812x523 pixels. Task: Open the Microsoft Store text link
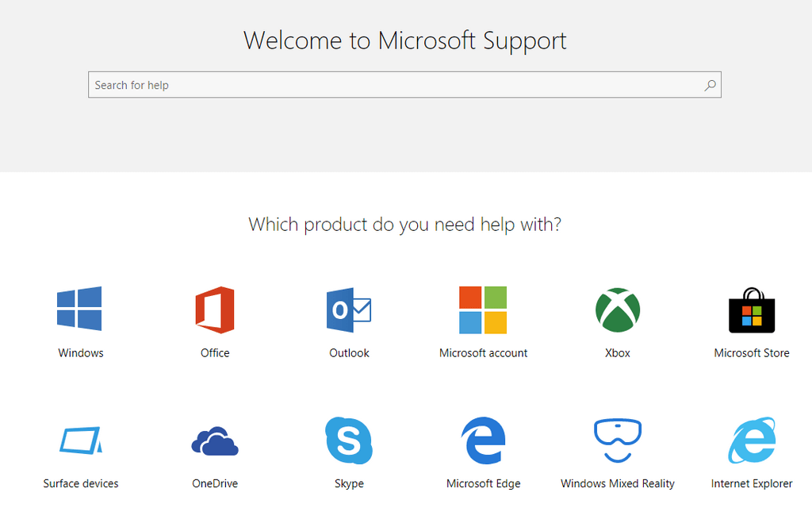[752, 353]
